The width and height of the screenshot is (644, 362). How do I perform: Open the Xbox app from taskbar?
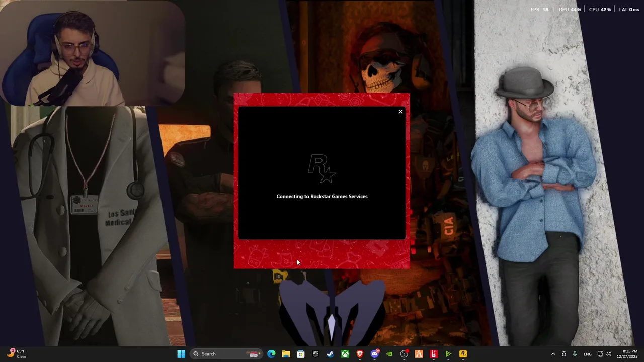coord(345,354)
